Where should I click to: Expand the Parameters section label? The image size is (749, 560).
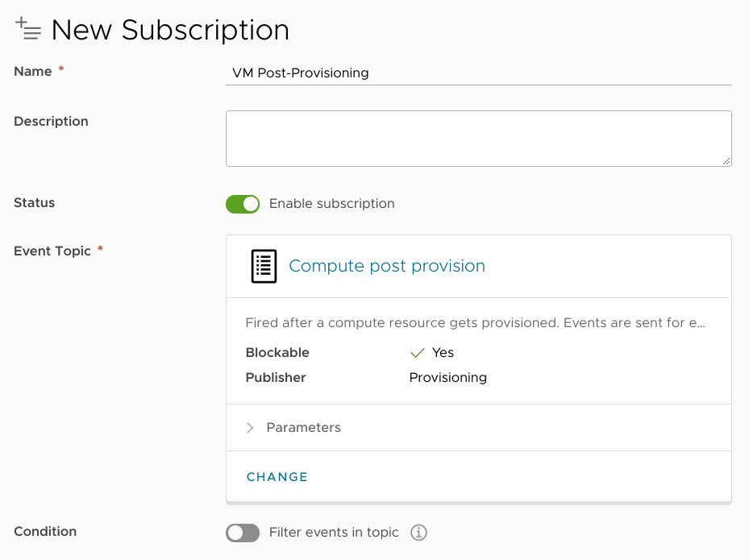click(304, 428)
